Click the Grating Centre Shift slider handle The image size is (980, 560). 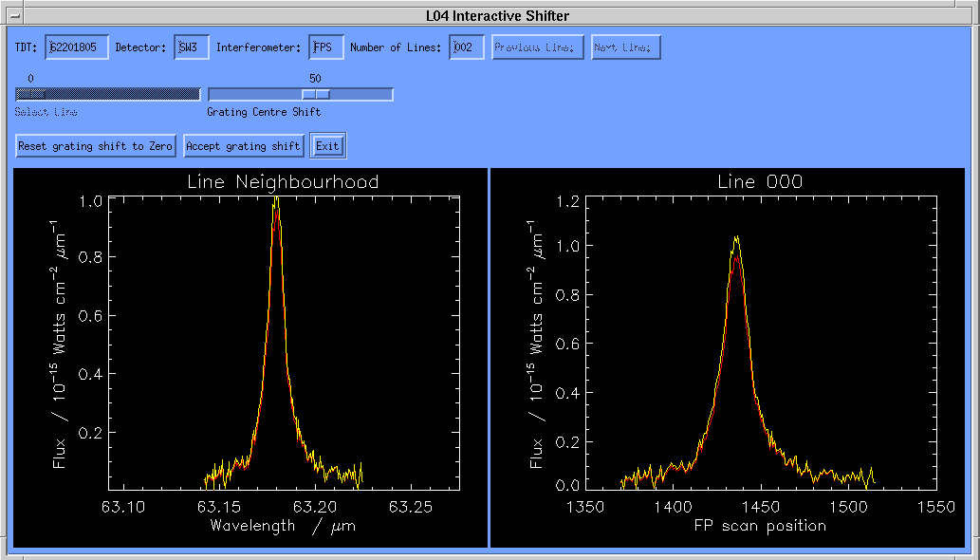316,94
